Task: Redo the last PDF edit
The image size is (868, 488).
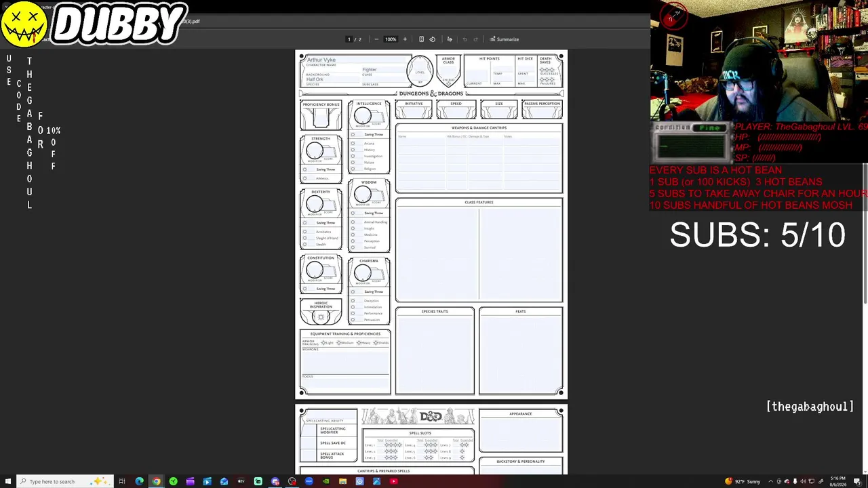Action: (x=475, y=39)
